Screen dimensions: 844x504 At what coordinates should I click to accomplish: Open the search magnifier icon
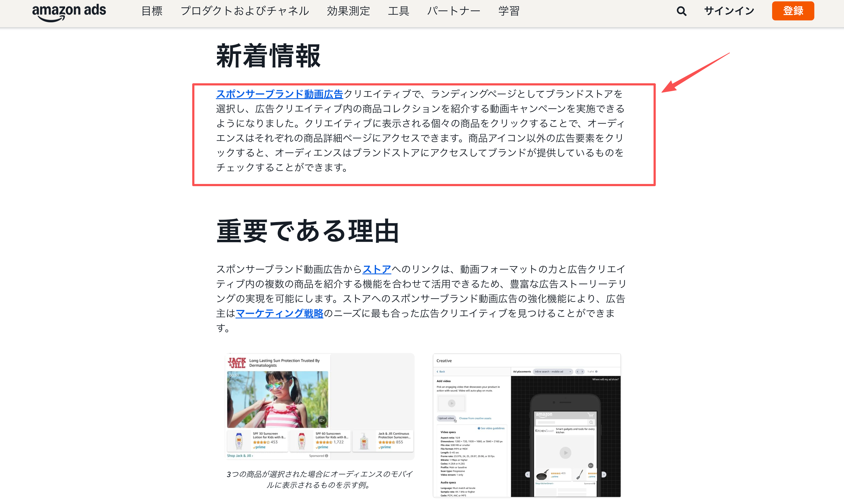coord(681,11)
